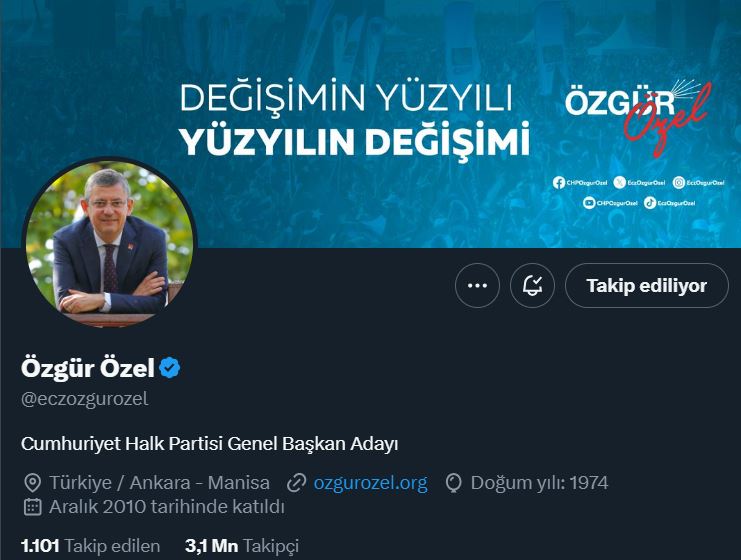Click the YouTube icon in the banner
This screenshot has height=560, width=741.
(x=589, y=203)
